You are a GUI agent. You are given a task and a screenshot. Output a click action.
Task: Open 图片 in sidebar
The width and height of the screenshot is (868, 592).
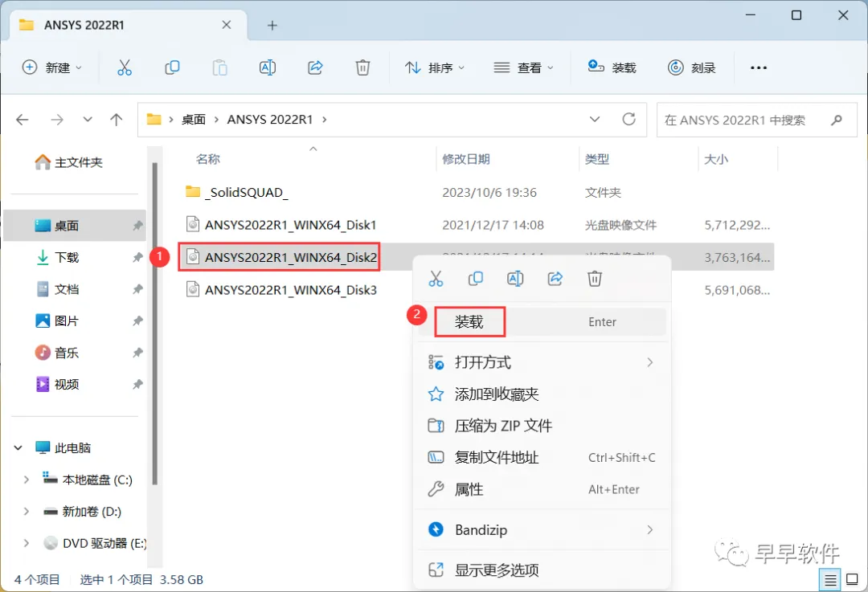[x=58, y=320]
